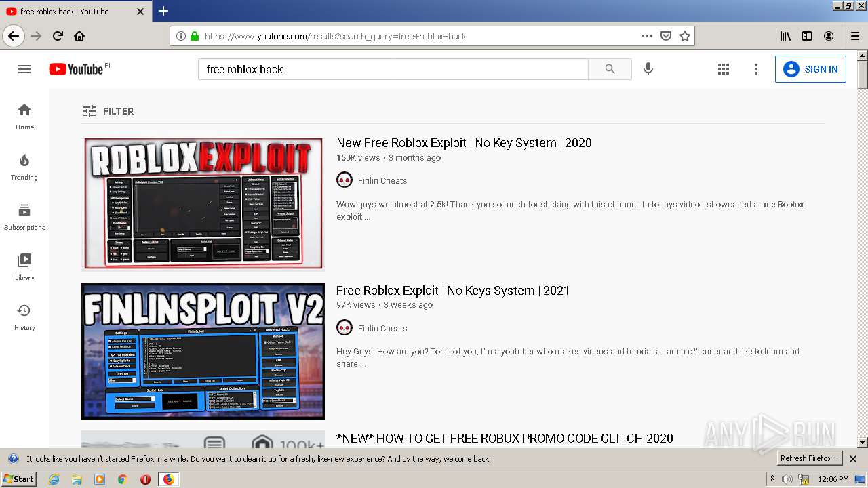Open Finlin Cheats channel under the 2020 video
Image resolution: width=868 pixels, height=488 pixels.
click(382, 181)
